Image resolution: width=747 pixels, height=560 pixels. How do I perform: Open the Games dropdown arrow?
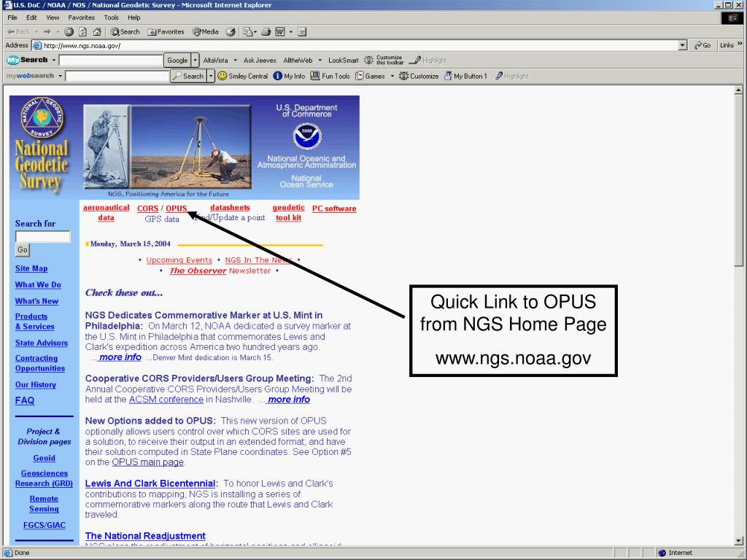(392, 76)
